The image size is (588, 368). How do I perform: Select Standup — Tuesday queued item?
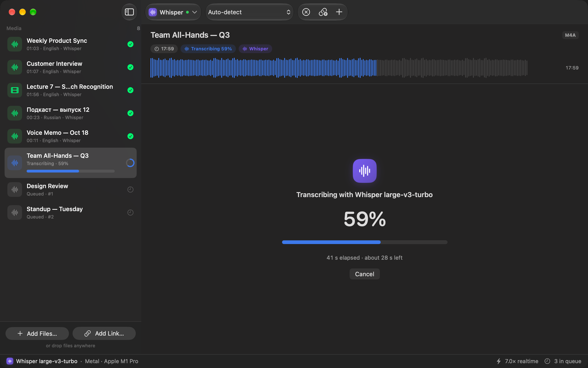pyautogui.click(x=71, y=213)
